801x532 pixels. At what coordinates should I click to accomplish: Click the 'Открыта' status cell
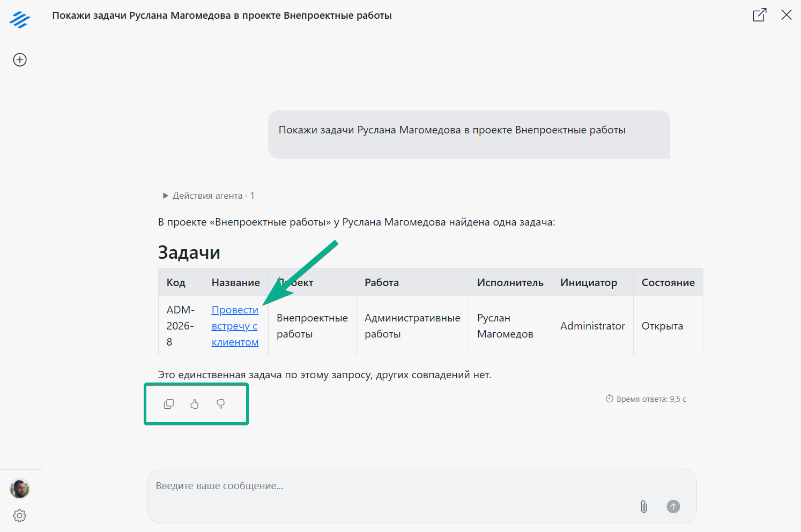(x=668, y=326)
